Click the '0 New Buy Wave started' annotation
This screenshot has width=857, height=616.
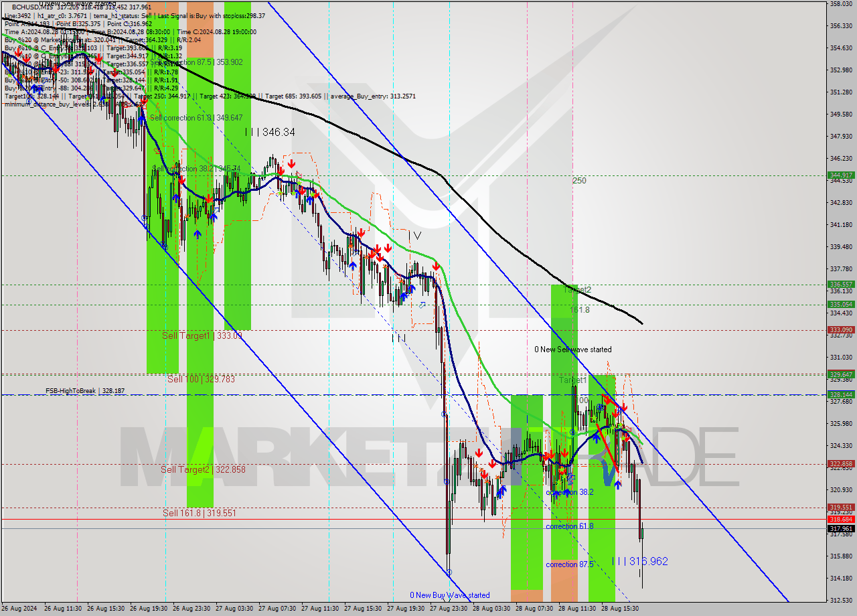(x=450, y=595)
